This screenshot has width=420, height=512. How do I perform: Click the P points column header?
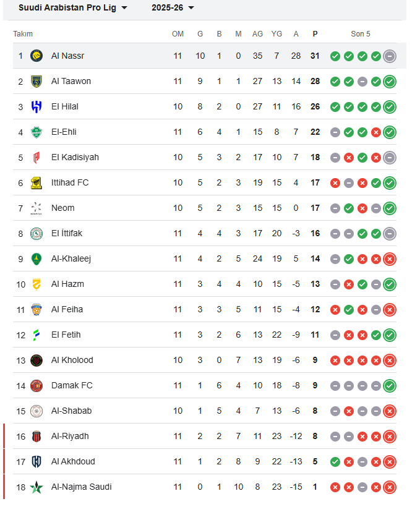[x=315, y=34]
